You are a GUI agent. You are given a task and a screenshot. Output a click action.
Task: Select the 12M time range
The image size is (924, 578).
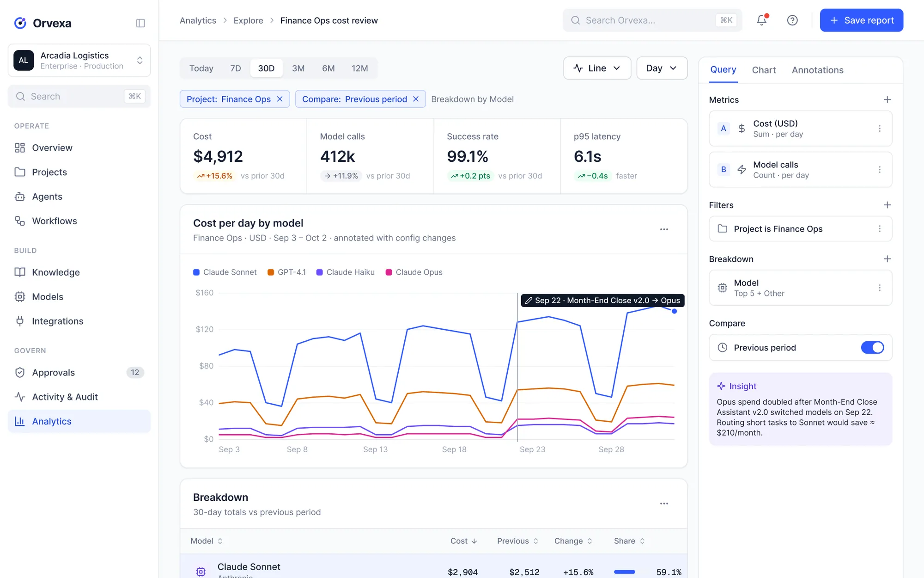pyautogui.click(x=360, y=68)
